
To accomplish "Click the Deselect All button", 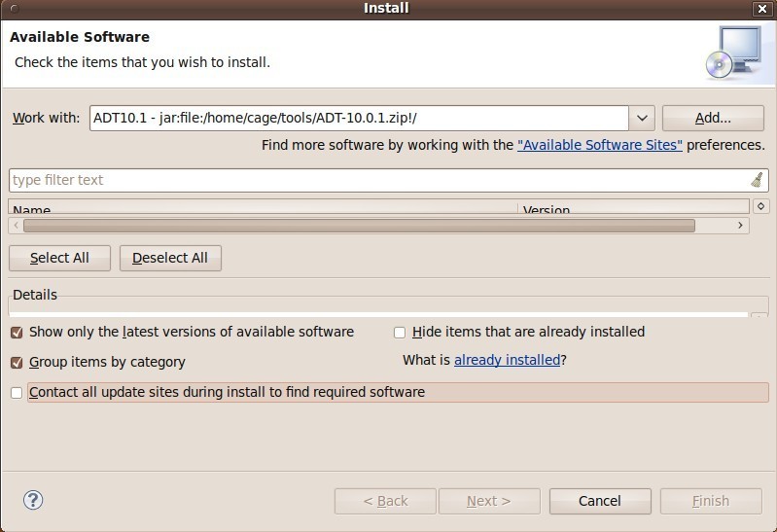I will point(170,258).
